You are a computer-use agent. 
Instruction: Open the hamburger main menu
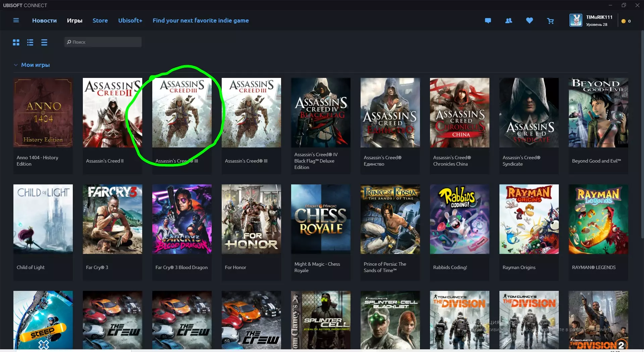point(16,20)
